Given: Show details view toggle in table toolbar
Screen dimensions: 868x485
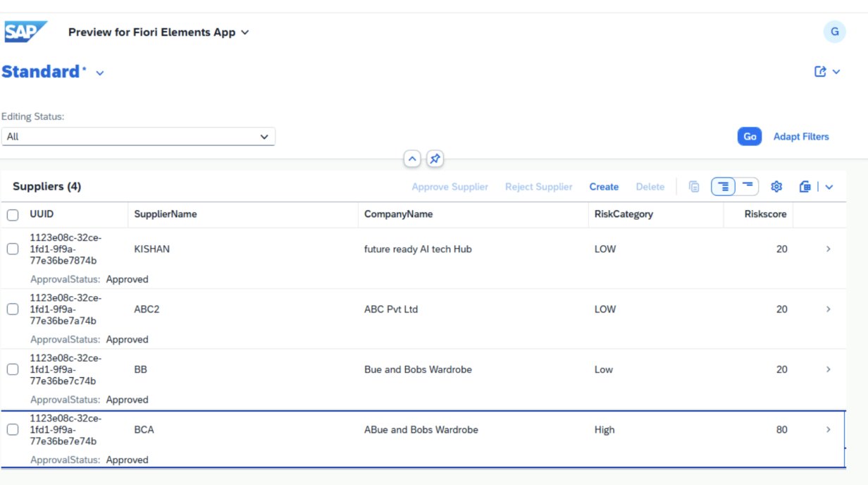Looking at the screenshot, I should pyautogui.click(x=723, y=187).
